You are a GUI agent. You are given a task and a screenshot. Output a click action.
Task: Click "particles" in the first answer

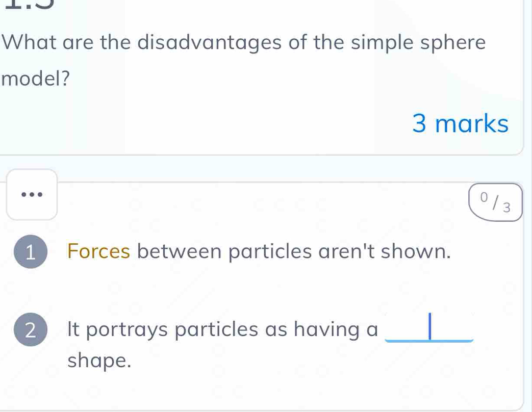(x=275, y=251)
